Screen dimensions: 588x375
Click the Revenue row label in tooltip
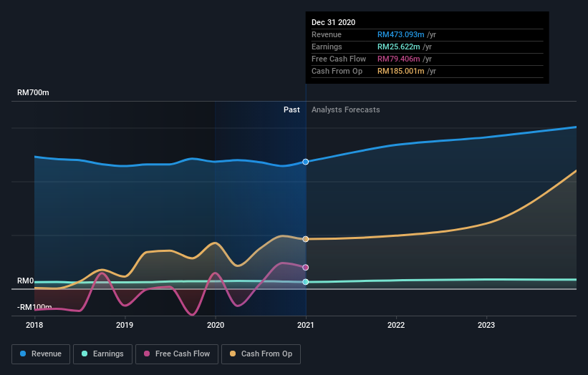[x=327, y=34]
